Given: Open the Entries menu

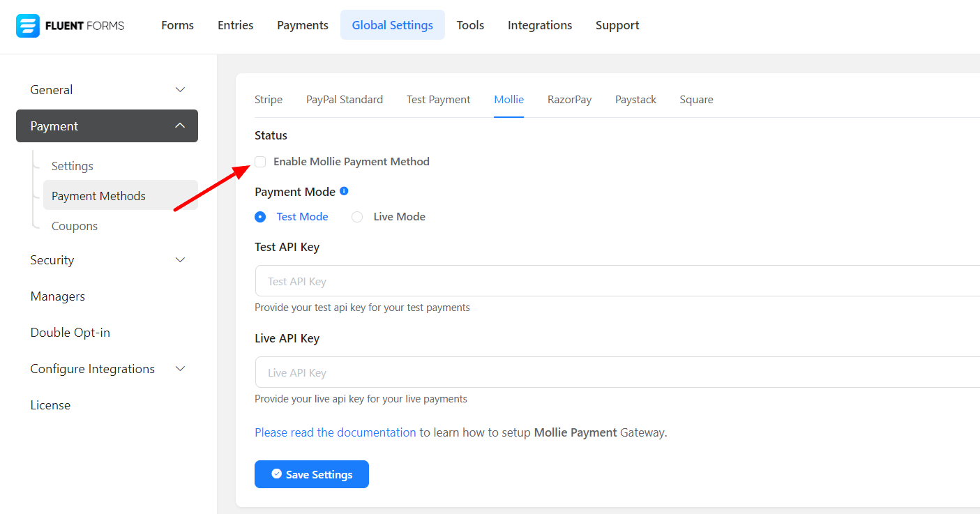Looking at the screenshot, I should [x=235, y=25].
